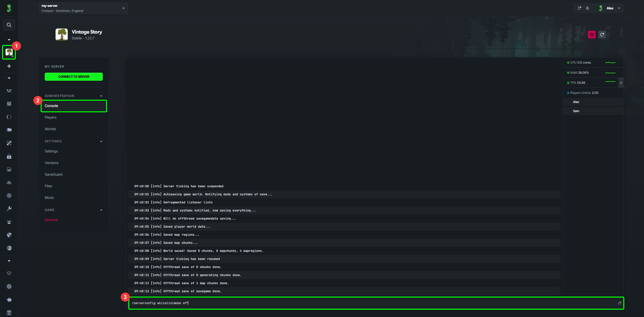This screenshot has width=644, height=317.
Task: Collapse the top sidebar group arrow above the server icon
Action: (9, 40)
